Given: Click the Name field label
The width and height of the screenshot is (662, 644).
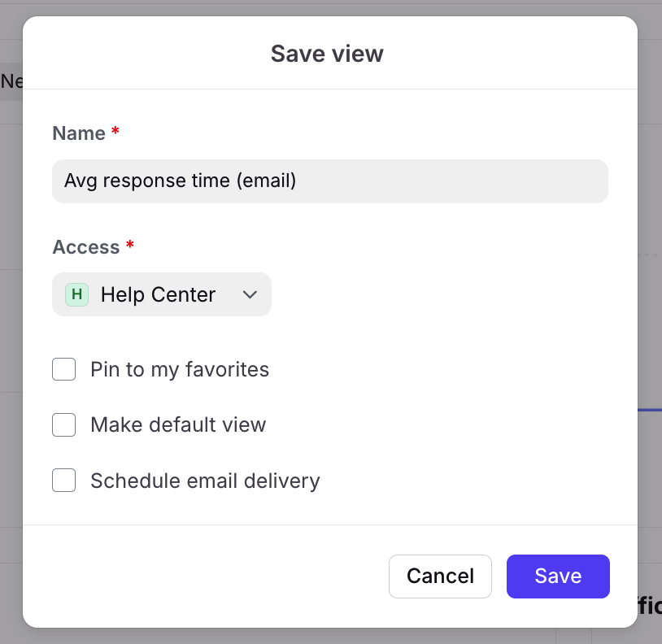Looking at the screenshot, I should pos(79,133).
